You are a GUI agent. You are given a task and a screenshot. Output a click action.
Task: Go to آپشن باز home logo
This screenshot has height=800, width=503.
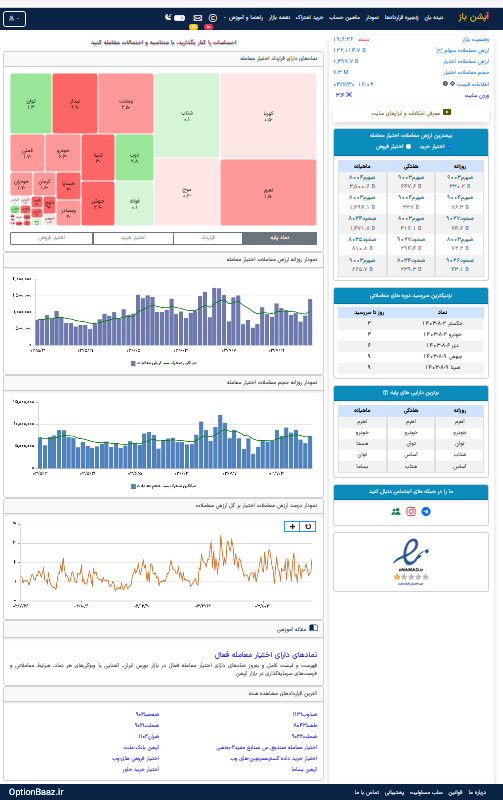click(x=473, y=17)
